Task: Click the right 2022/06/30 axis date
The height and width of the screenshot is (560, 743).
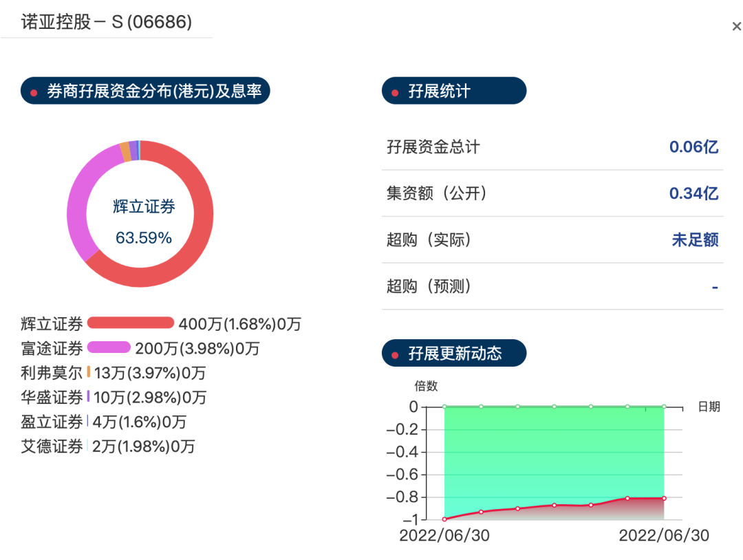Action: click(664, 535)
